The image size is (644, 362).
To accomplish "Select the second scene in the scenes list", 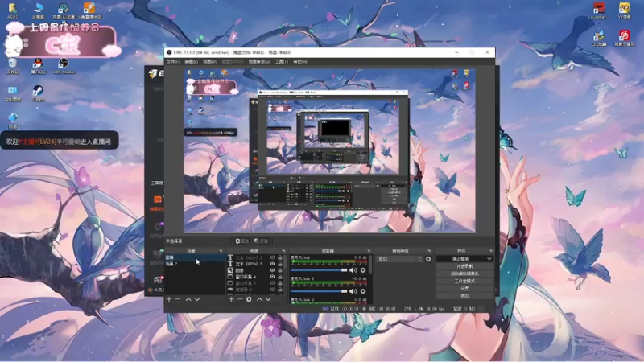I will (x=195, y=264).
